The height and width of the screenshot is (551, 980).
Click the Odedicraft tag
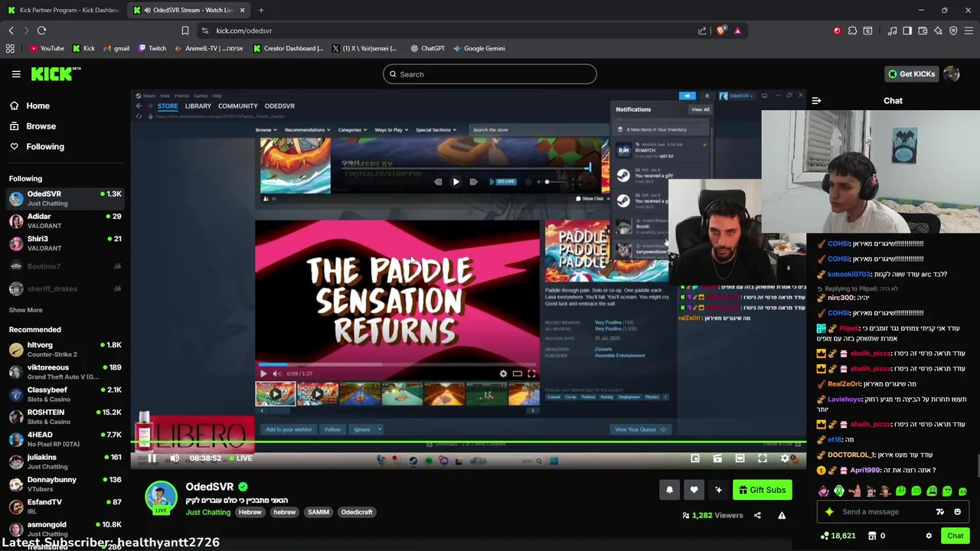[357, 512]
